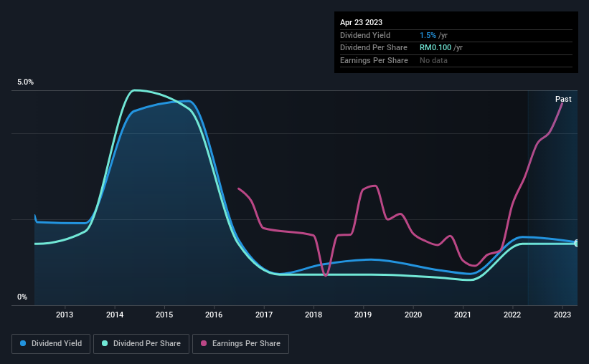This screenshot has width=589, height=364.
Task: Select the 2022 x-axis label
Action: [x=512, y=315]
